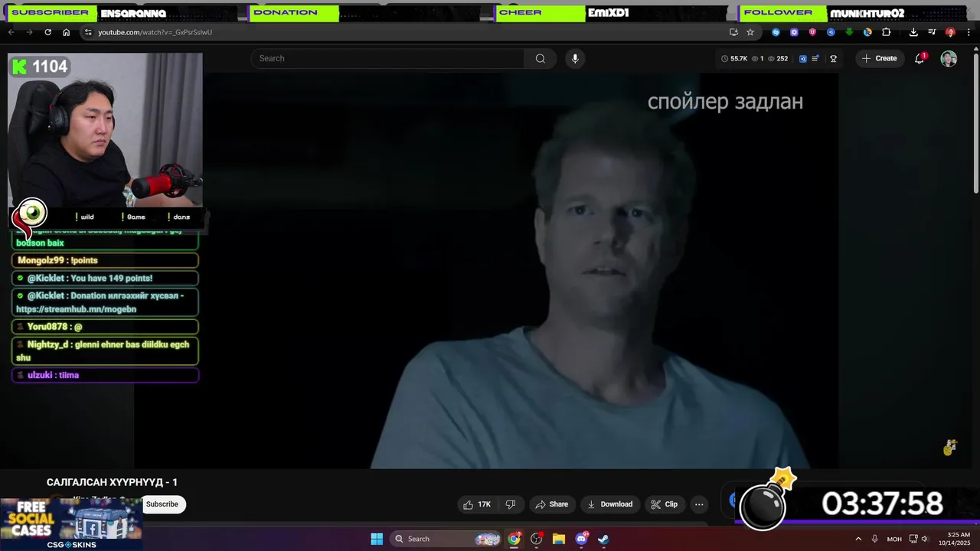Subscribe to the channel

click(x=162, y=504)
